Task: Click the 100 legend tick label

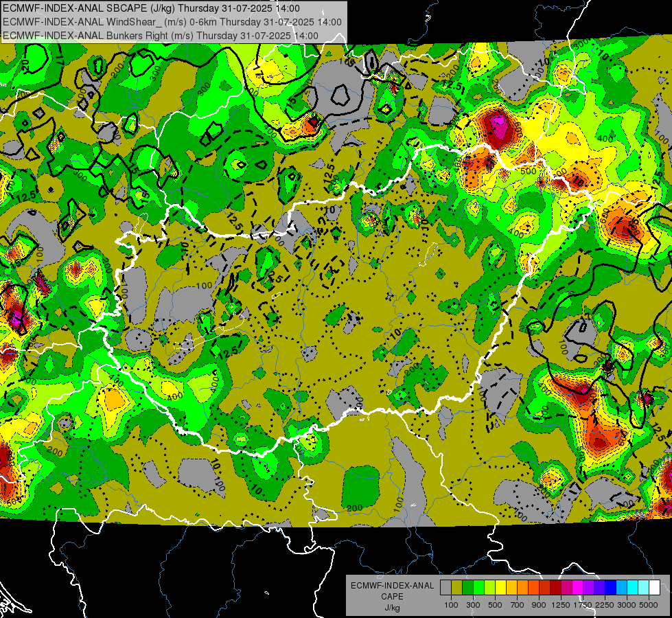Action: [x=451, y=605]
